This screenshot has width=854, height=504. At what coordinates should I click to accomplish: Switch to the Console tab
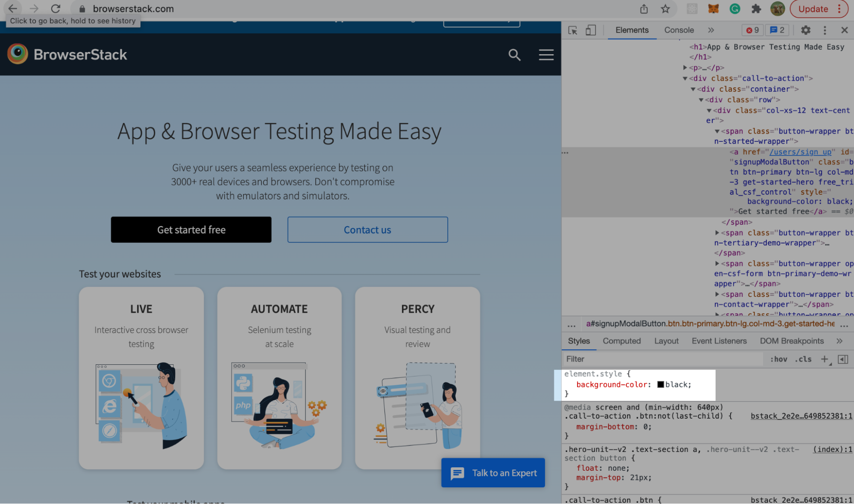pyautogui.click(x=678, y=30)
